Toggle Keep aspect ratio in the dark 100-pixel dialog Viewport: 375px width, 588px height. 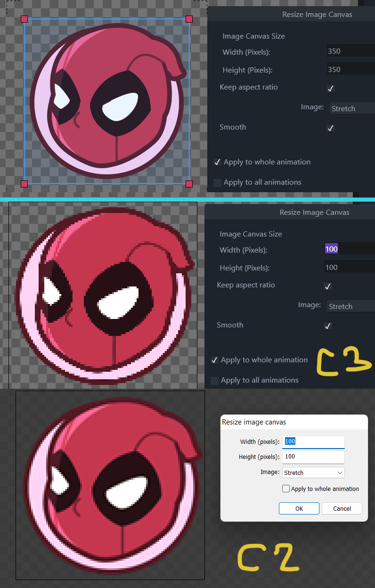[328, 286]
